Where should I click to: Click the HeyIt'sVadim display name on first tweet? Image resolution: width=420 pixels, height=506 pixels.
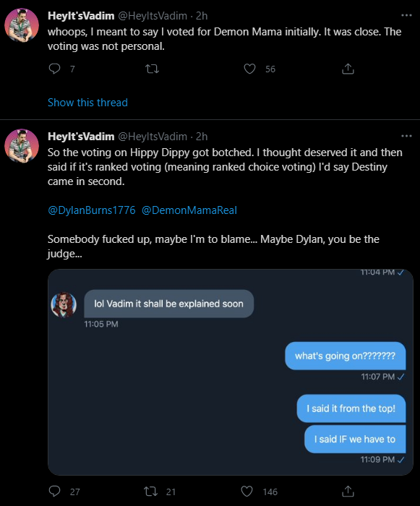click(x=81, y=15)
